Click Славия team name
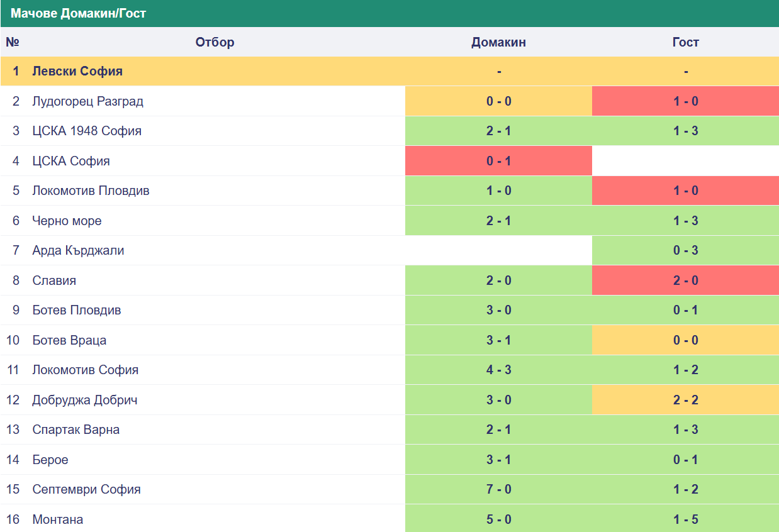Screen dimensions: 779x532 [x=54, y=280]
